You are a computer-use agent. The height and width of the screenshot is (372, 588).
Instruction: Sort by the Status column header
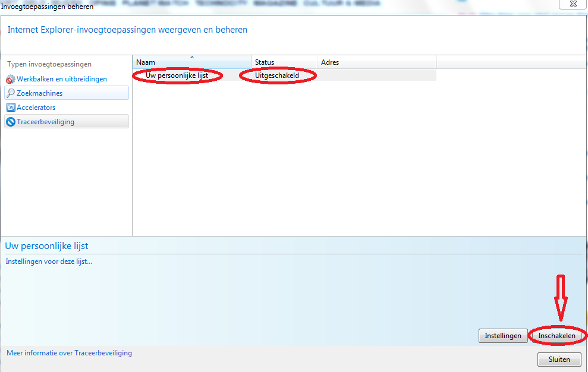(x=265, y=62)
